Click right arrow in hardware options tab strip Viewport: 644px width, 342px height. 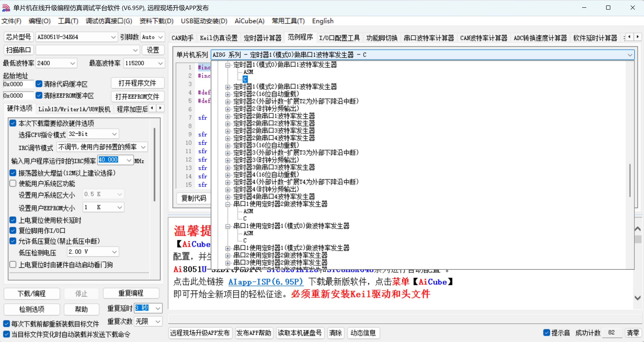coord(160,108)
